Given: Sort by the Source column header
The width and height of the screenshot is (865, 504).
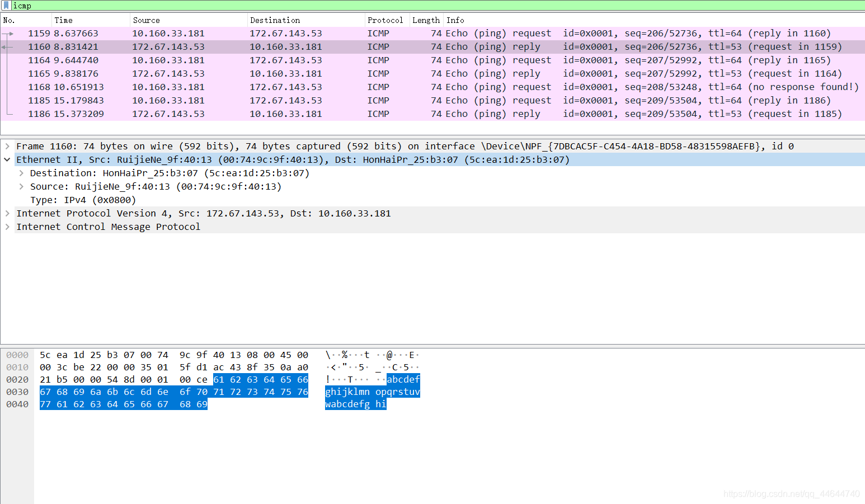Looking at the screenshot, I should (189, 20).
